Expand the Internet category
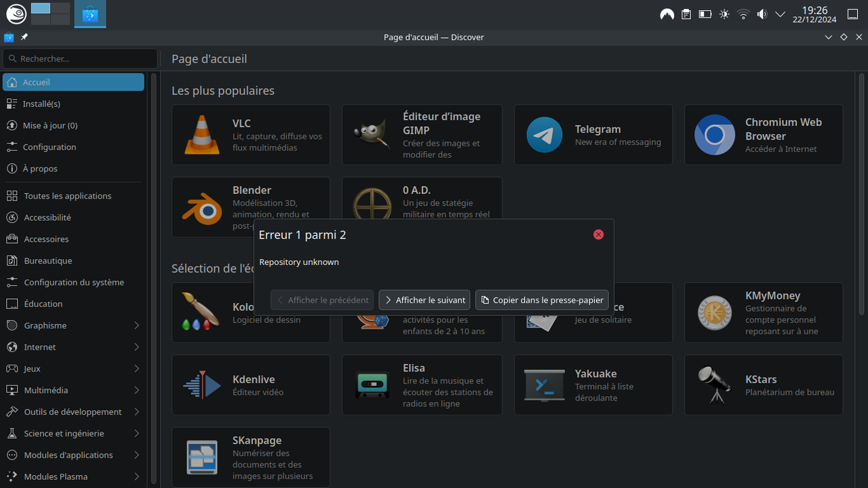The height and width of the screenshot is (488, 868). click(136, 347)
